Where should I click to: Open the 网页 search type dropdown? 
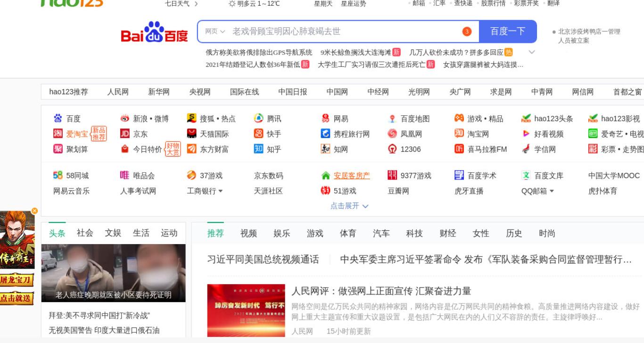[x=215, y=32]
